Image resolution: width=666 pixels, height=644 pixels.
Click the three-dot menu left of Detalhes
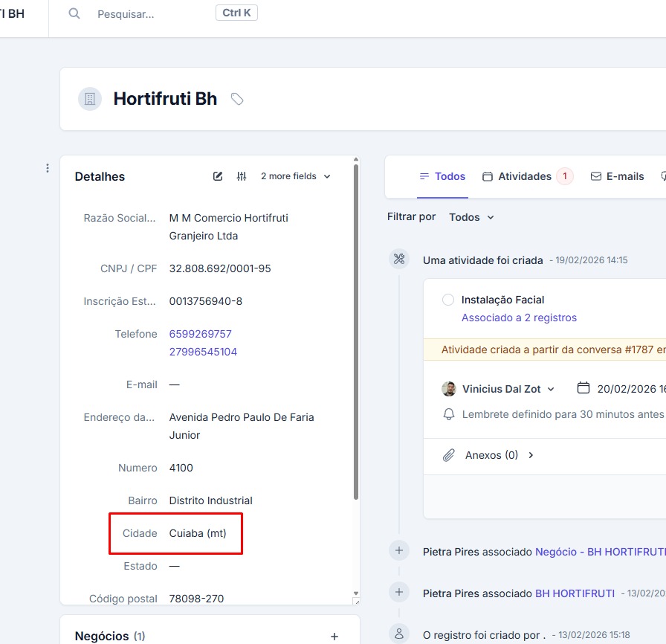[48, 168]
